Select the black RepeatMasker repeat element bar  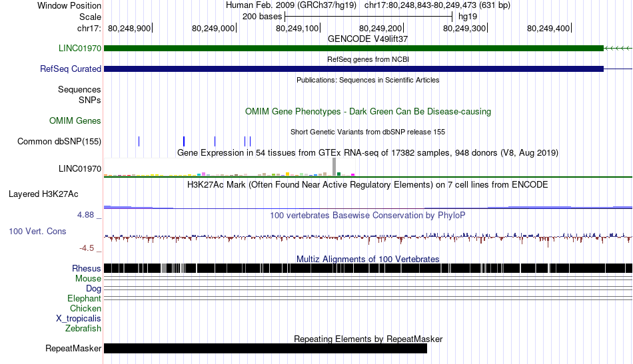(265, 348)
